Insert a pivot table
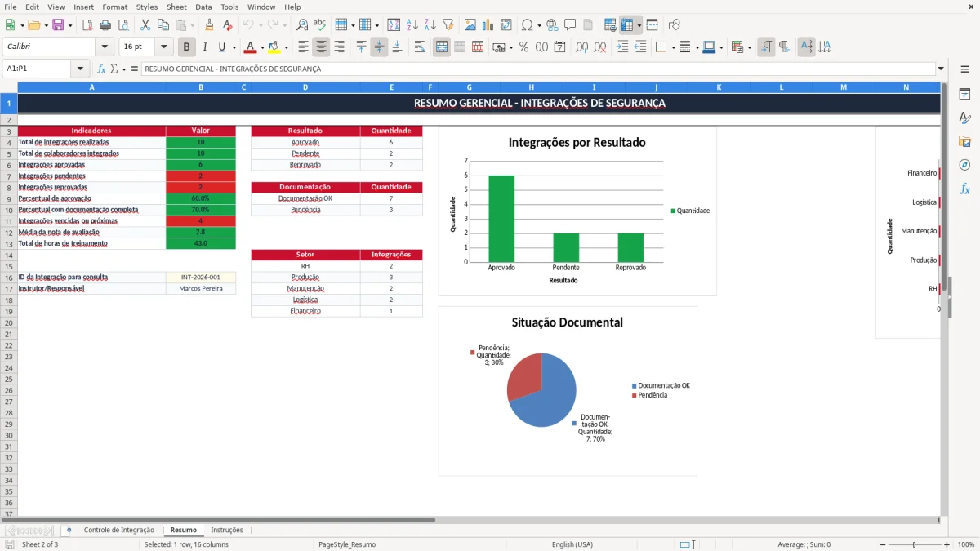The height and width of the screenshot is (551, 980). (506, 25)
